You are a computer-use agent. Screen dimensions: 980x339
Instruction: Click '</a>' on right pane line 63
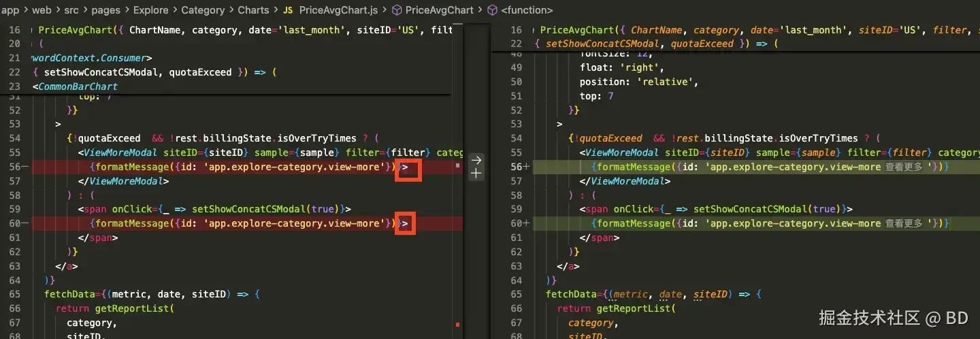click(x=568, y=266)
